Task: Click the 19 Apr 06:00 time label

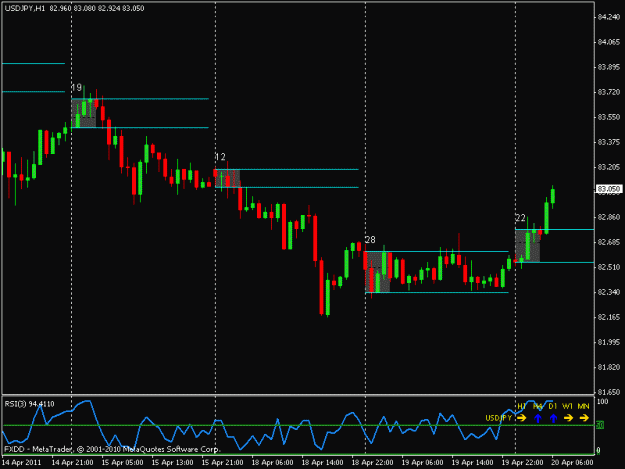Action: 423,462
